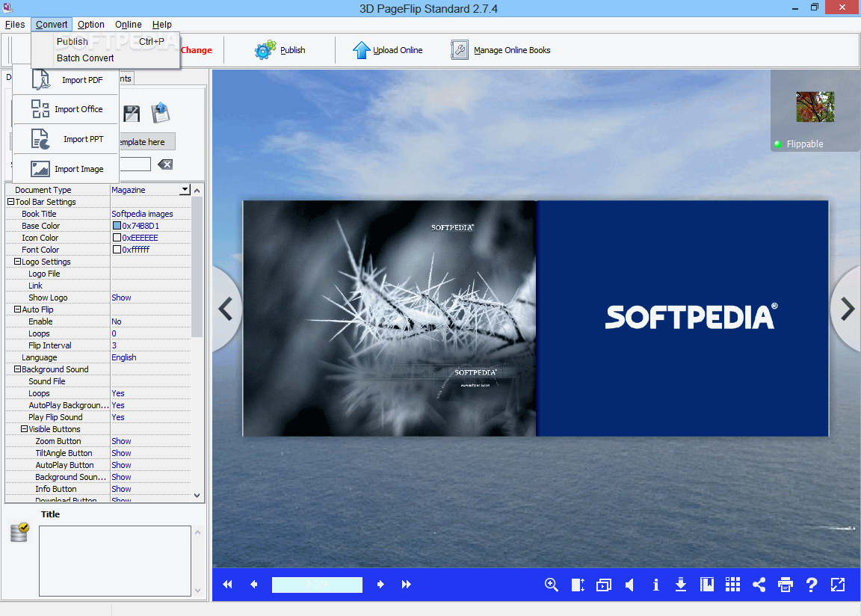The width and height of the screenshot is (861, 616).
Task: Click the Base Color 0x74B8D1 swatch
Action: click(x=117, y=226)
